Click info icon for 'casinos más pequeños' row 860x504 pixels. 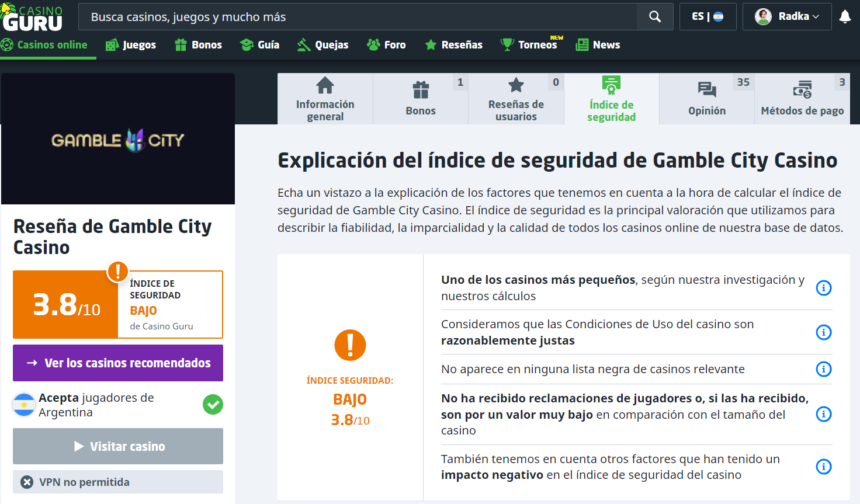point(823,288)
